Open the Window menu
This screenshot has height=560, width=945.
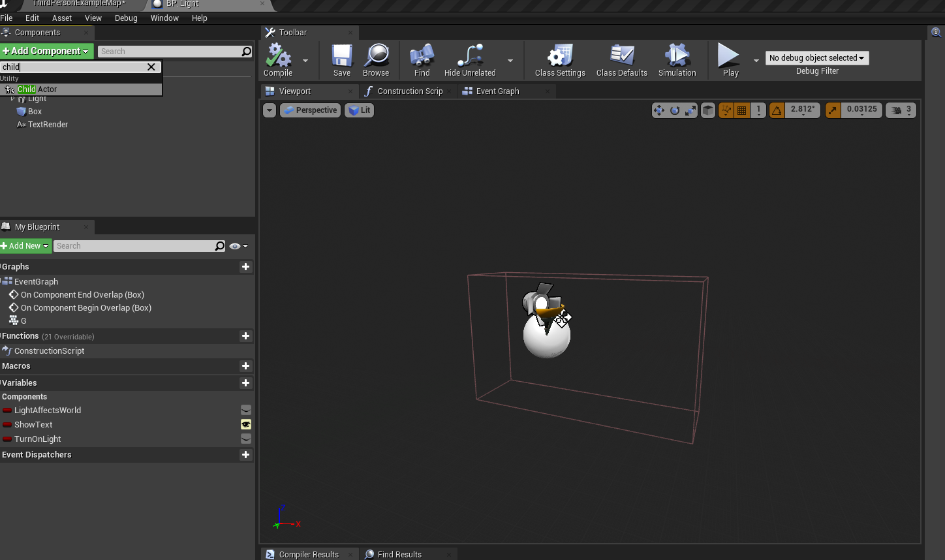coord(164,18)
